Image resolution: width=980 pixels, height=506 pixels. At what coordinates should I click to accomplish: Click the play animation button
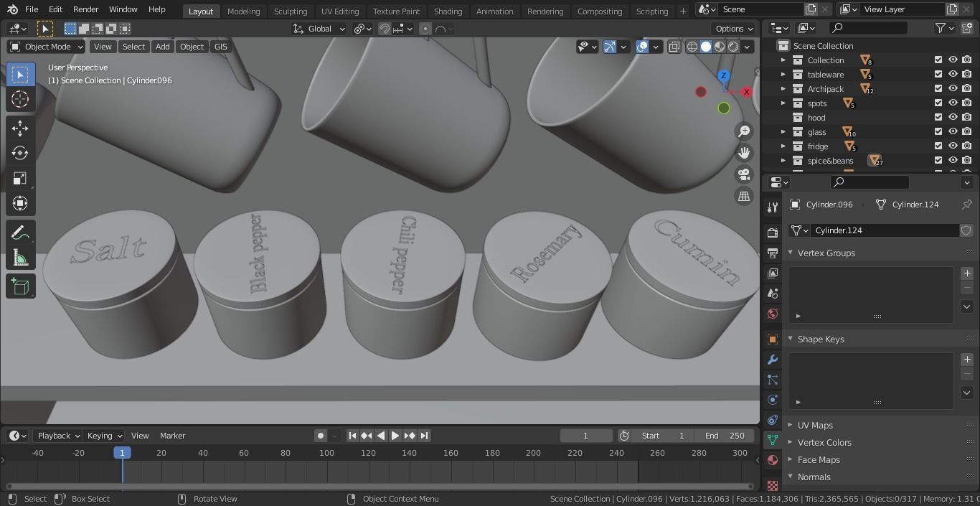(395, 436)
